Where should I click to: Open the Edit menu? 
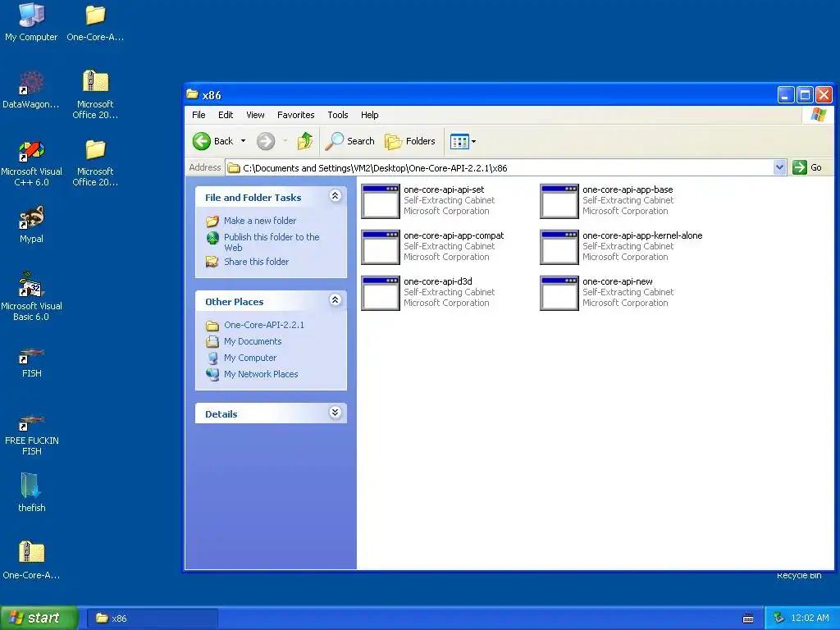point(226,115)
